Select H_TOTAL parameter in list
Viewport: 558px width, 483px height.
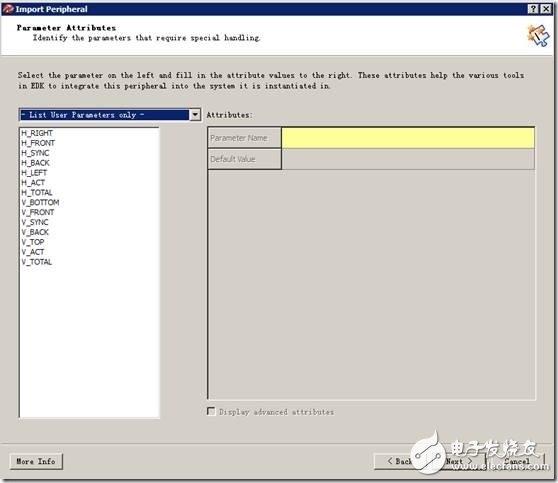coord(37,193)
